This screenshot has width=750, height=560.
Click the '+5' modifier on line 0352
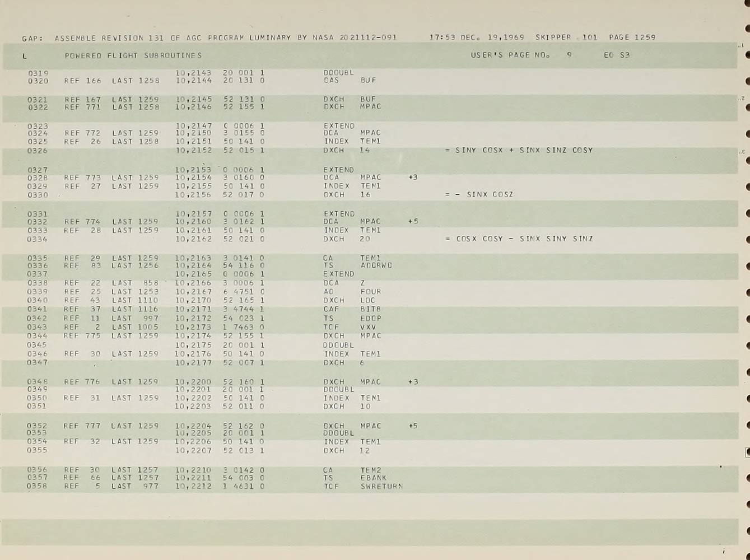pos(413,426)
